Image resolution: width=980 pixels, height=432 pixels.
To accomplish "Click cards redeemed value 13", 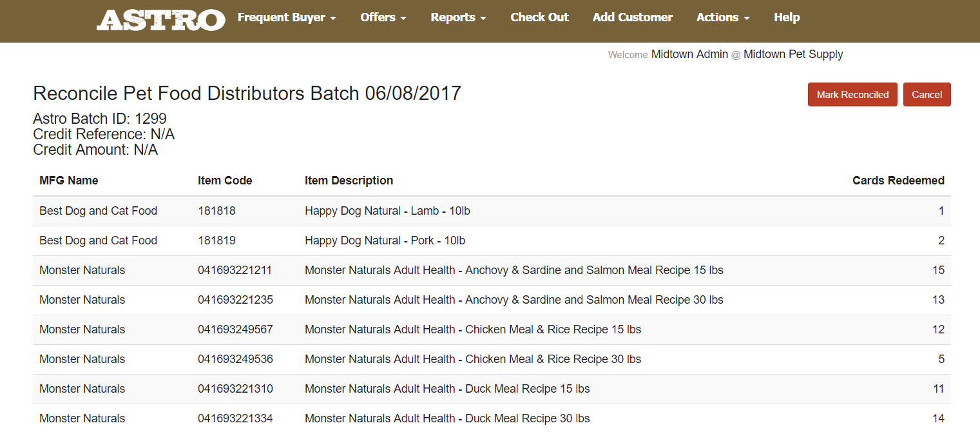I will point(938,300).
